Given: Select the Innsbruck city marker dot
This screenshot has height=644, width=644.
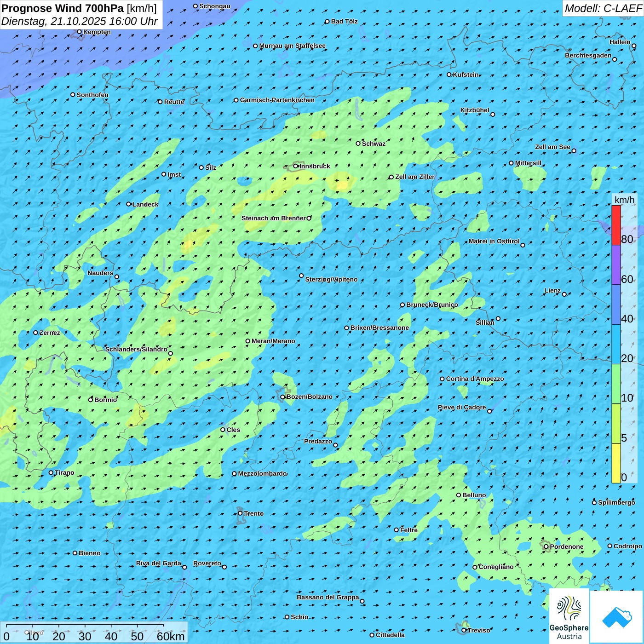Looking at the screenshot, I should point(296,166).
